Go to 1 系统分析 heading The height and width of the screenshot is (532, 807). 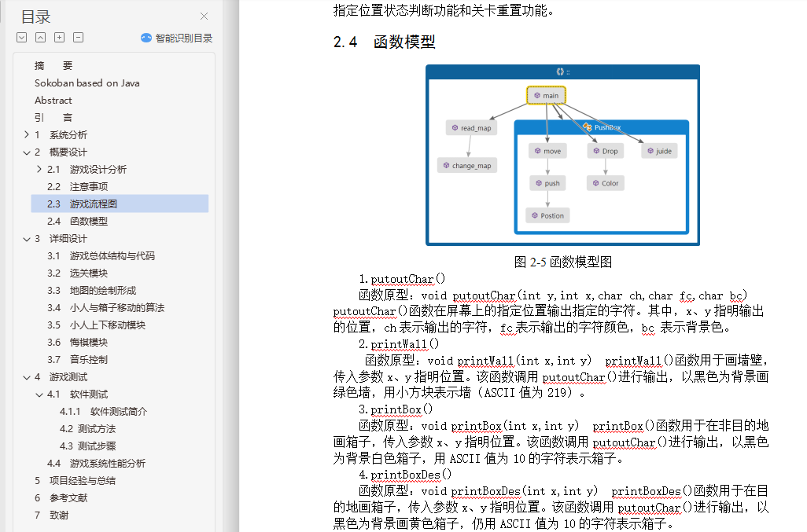(61, 135)
